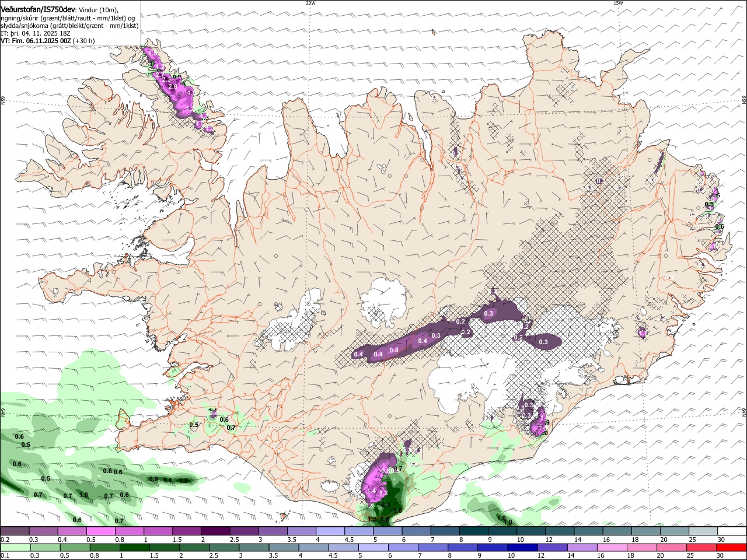Select the dark teal snow swatch for 8
Viewport: 747px width, 560px height.
point(473,531)
